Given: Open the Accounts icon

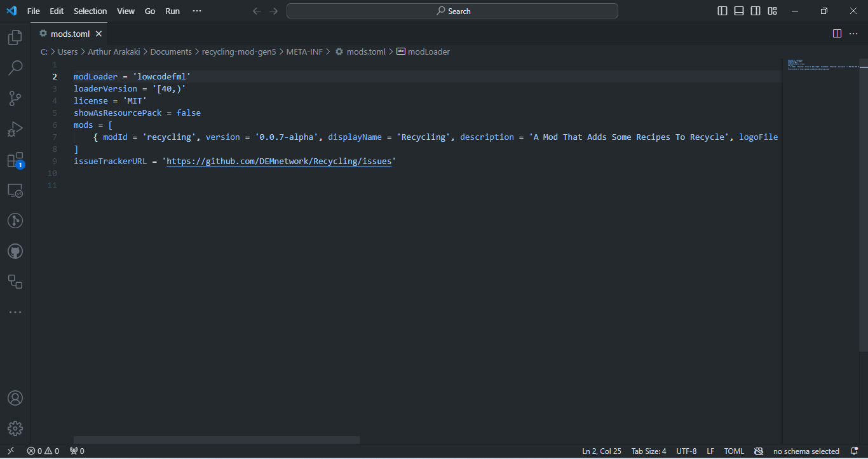Looking at the screenshot, I should [15, 398].
